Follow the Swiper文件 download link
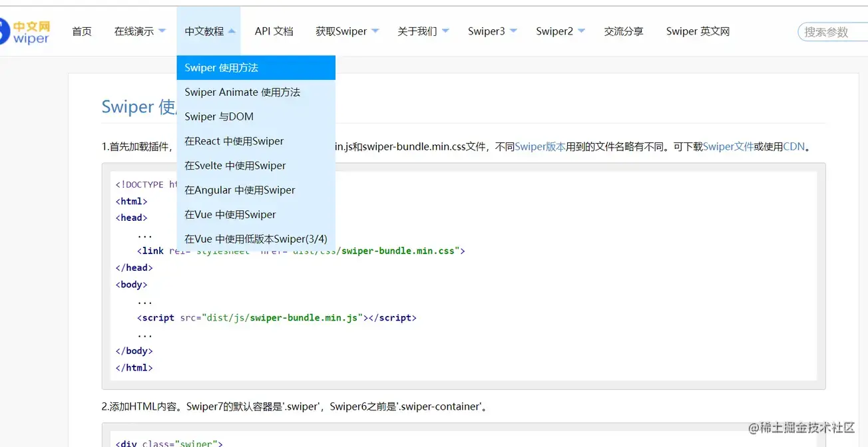Image resolution: width=868 pixels, height=447 pixels. 728,146
